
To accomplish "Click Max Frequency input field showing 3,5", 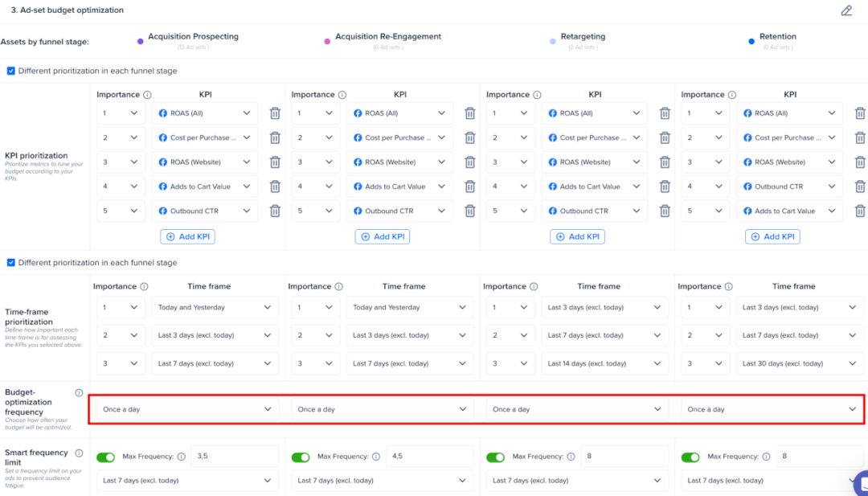I will pos(234,457).
